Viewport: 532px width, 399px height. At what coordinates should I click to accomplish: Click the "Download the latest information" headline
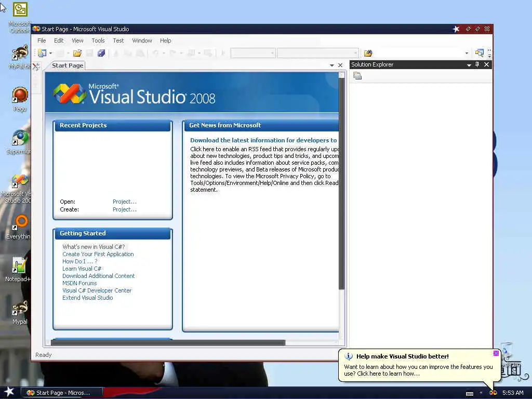point(263,140)
